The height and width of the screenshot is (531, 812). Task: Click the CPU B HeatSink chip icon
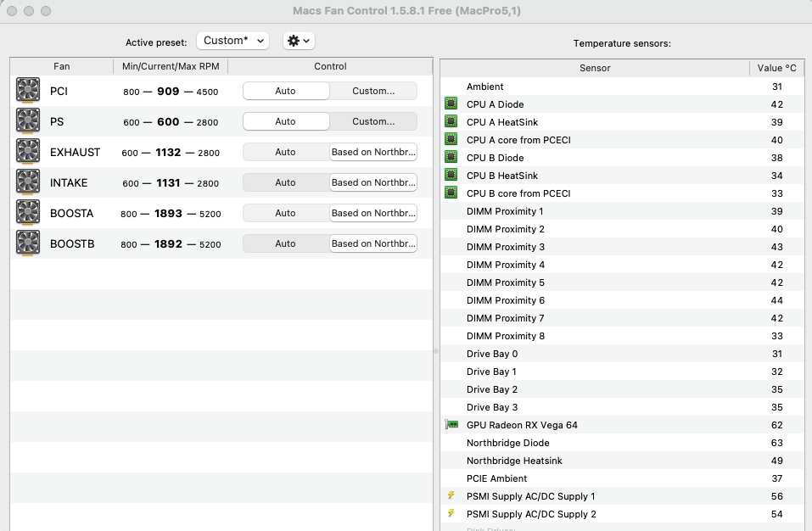pos(451,175)
